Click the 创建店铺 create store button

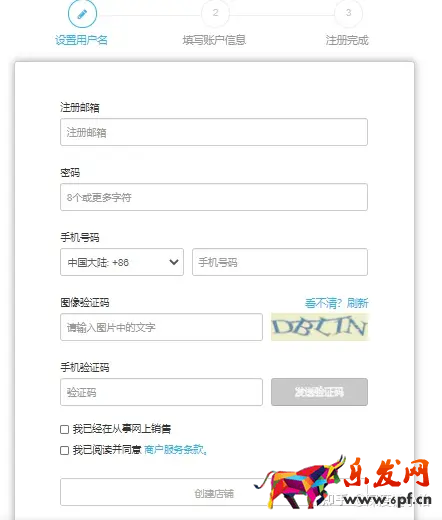[x=214, y=492]
